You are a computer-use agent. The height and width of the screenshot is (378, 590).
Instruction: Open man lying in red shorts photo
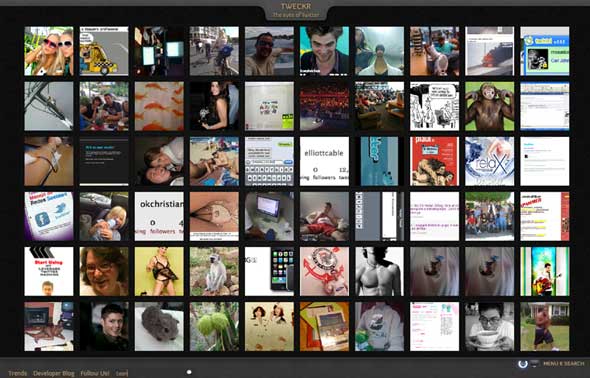point(324,216)
